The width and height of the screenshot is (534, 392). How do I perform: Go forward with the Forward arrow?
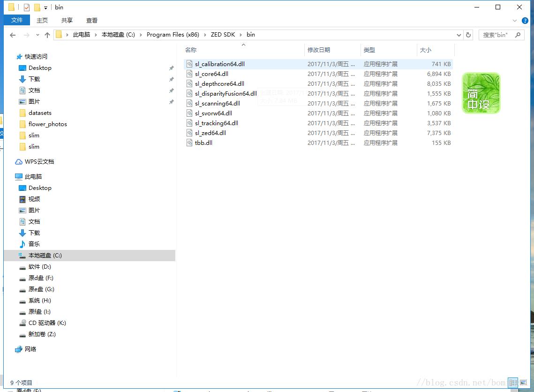click(x=27, y=35)
